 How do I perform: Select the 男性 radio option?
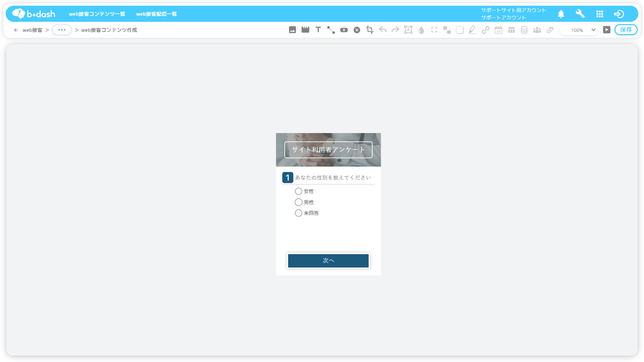pyautogui.click(x=298, y=202)
